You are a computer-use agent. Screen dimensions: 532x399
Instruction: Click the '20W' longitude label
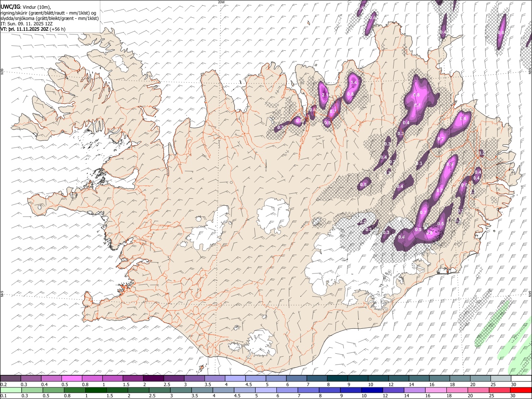click(221, 2)
